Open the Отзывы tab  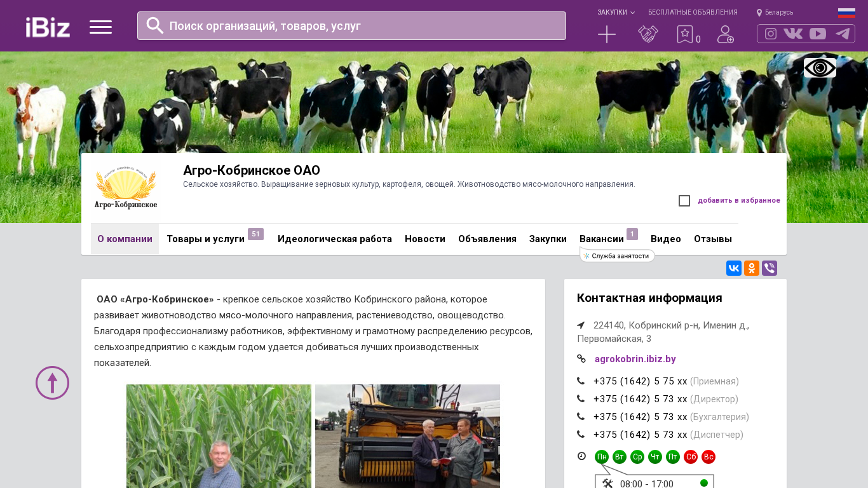[713, 239]
